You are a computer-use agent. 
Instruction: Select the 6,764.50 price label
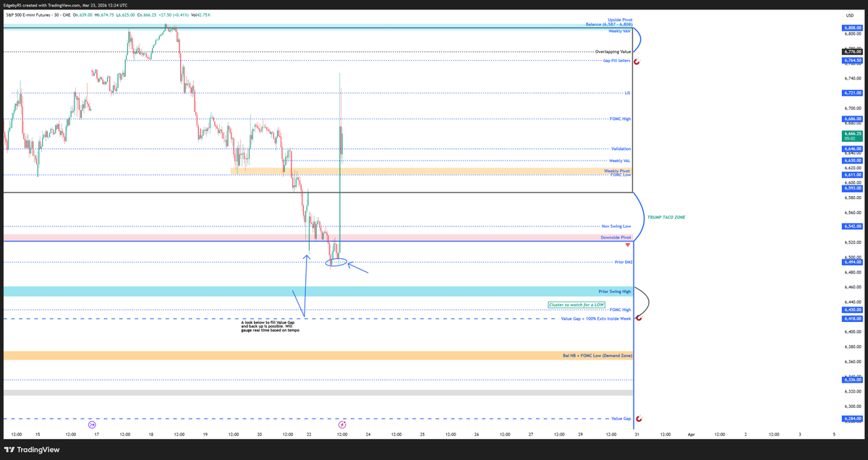[x=851, y=61]
